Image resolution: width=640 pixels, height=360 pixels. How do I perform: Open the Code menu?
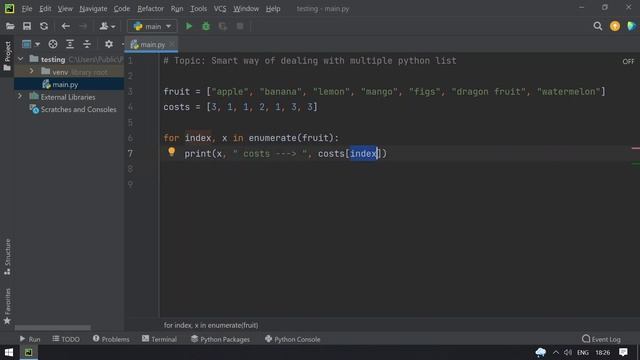(122, 9)
